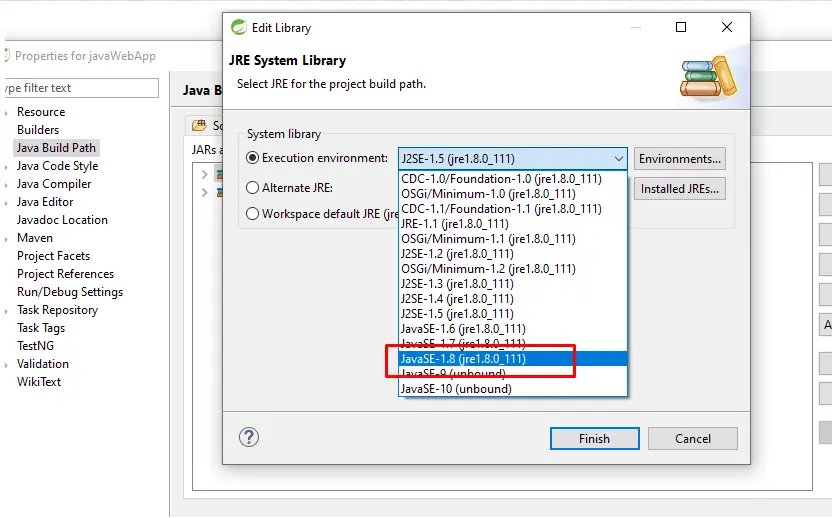Select OSGi/Minimum-1.0 (jre1.8.0_111) option

coord(513,194)
